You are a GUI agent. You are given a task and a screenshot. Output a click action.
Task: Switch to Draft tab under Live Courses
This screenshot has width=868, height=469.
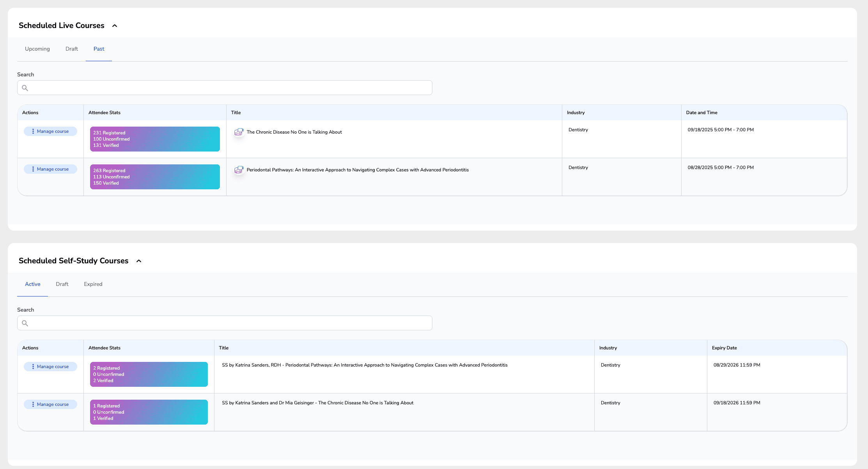72,49
